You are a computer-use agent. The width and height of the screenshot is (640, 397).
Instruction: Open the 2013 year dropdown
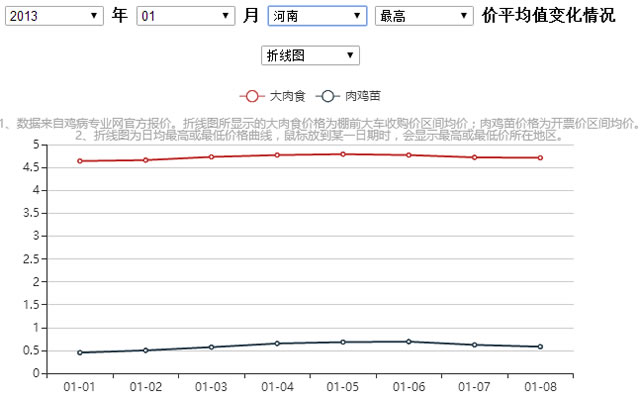pyautogui.click(x=54, y=16)
